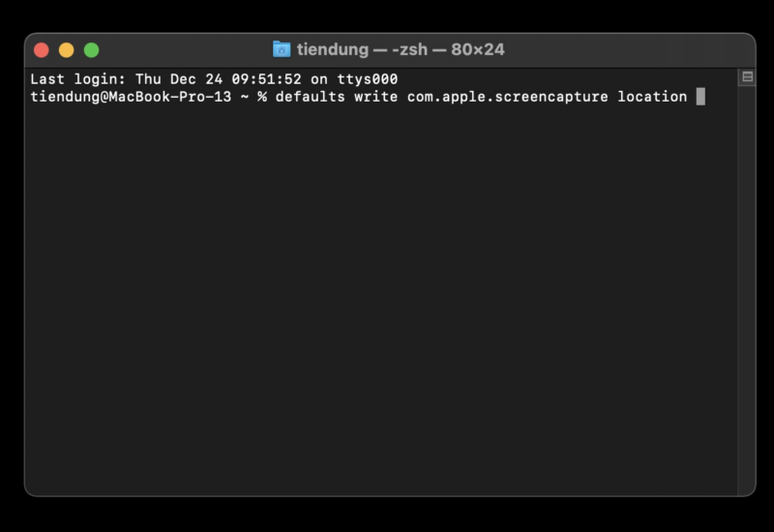
Task: Click the "Thu Dec 24" date text
Action: pos(179,79)
